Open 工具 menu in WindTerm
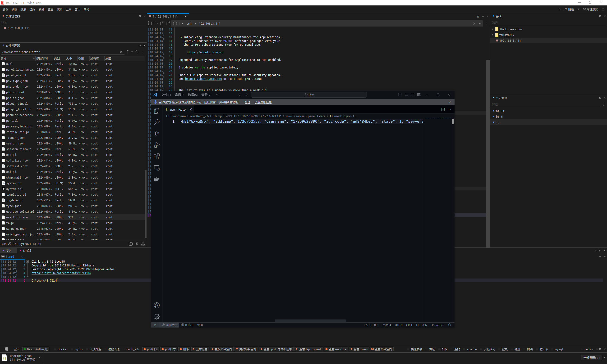 tap(69, 9)
